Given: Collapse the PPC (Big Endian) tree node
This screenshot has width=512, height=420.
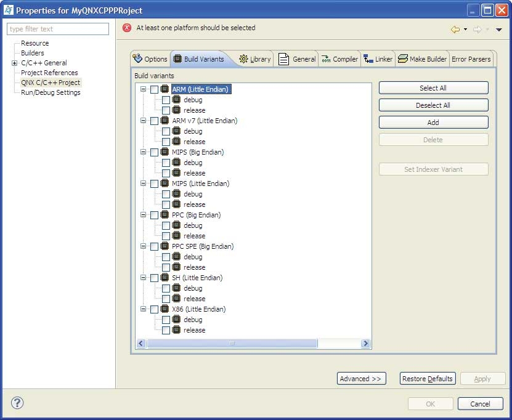Looking at the screenshot, I should [143, 216].
